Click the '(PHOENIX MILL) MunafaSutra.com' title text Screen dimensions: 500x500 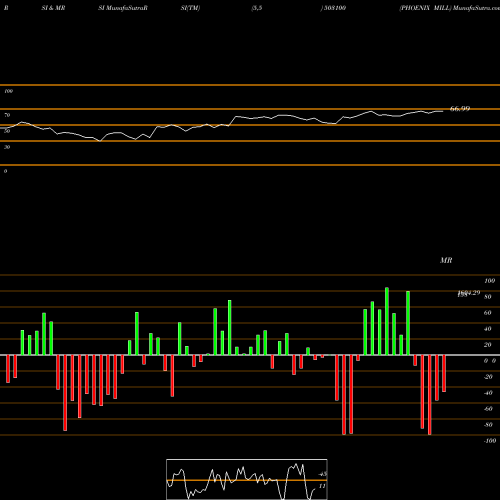coord(449,8)
